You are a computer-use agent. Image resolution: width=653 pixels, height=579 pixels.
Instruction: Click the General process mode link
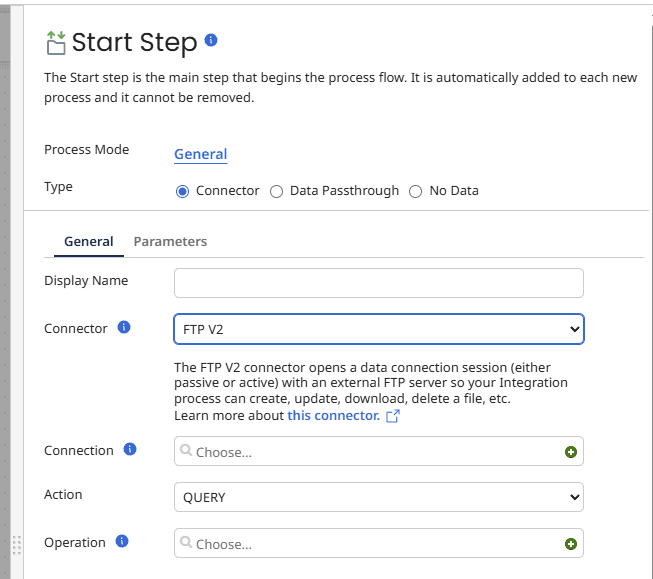[200, 154]
